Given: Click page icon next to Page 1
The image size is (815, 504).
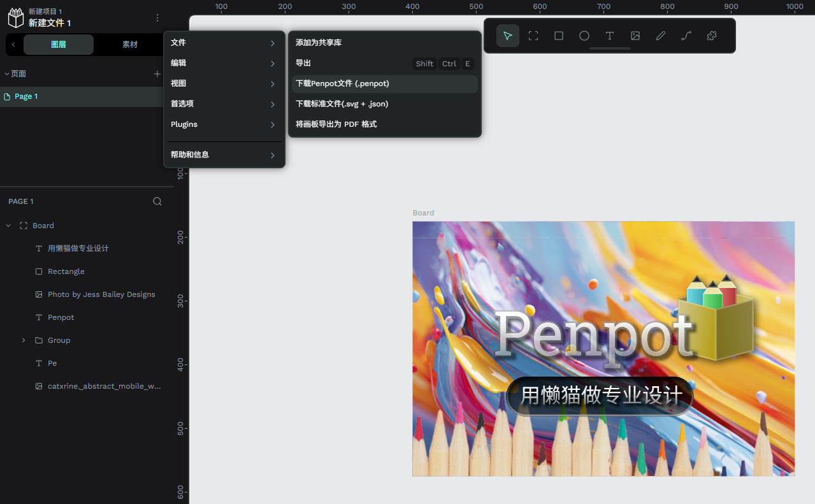Looking at the screenshot, I should click(x=7, y=97).
